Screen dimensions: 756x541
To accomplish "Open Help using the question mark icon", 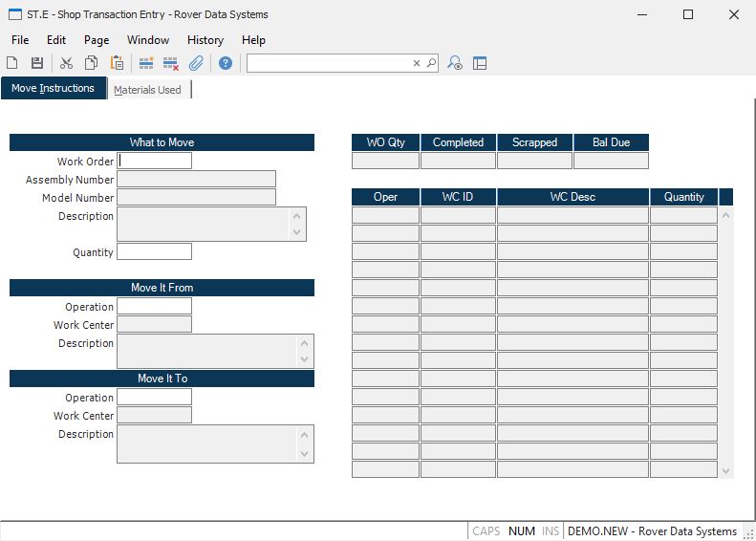I will pyautogui.click(x=226, y=63).
